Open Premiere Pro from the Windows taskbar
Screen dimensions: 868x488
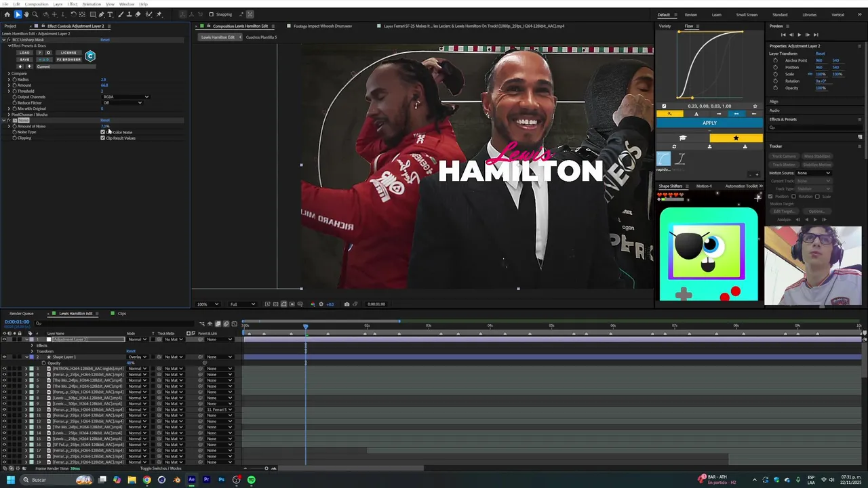point(206,480)
